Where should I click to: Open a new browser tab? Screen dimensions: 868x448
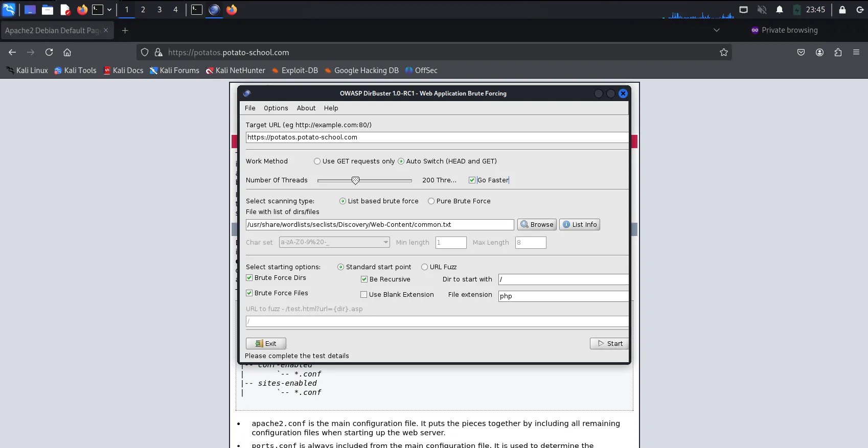click(125, 31)
